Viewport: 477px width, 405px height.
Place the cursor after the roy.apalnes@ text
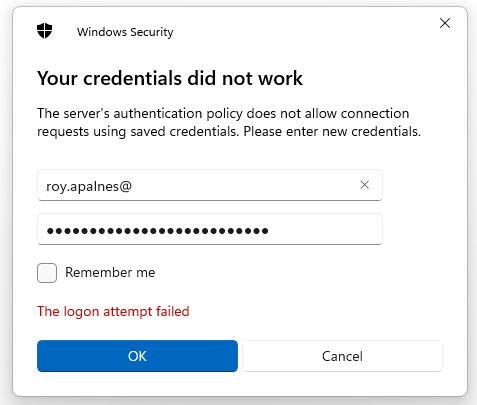pos(133,186)
